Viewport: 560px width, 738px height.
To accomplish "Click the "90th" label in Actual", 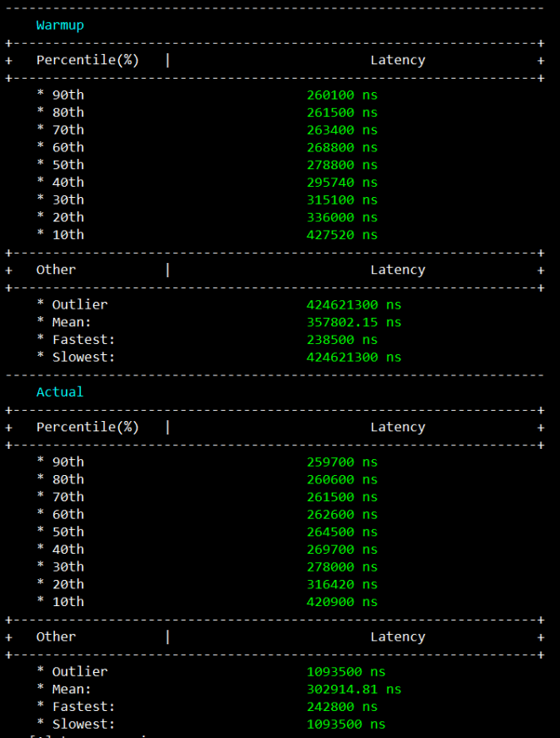I will click(68, 462).
